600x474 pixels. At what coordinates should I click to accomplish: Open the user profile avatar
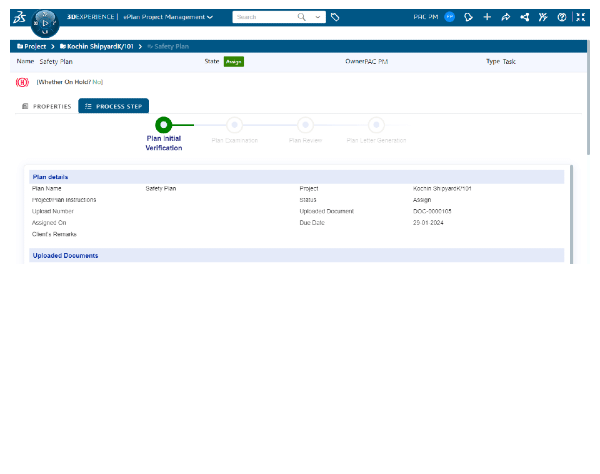(450, 17)
